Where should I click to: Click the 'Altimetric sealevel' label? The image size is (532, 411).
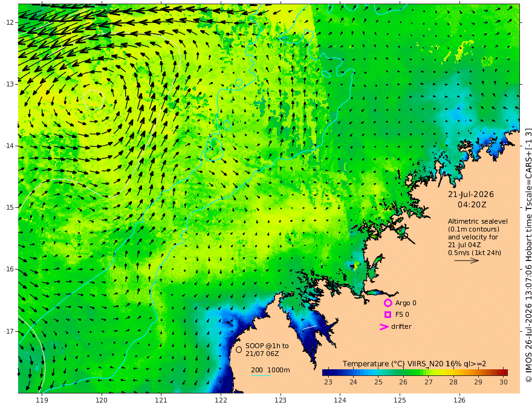pos(478,221)
